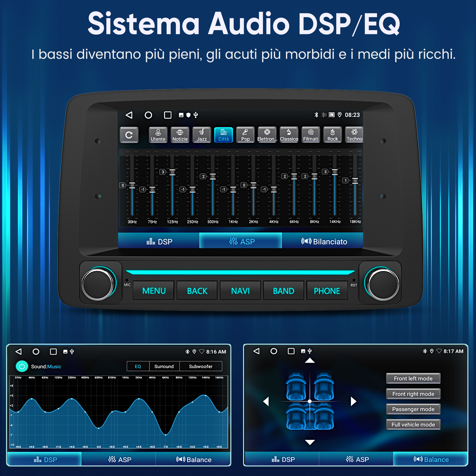The image size is (476, 476).
Task: Tap Android home circle on main screen
Action: [x=148, y=115]
